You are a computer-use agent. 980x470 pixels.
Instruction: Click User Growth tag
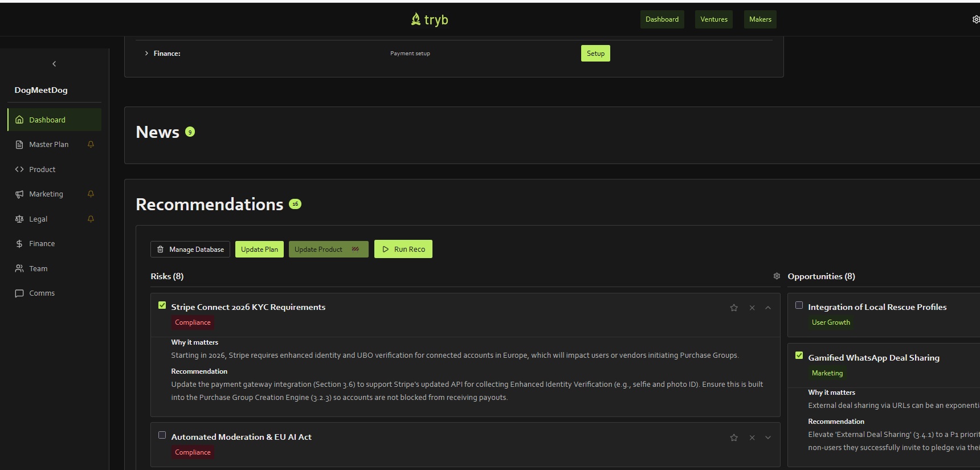[x=831, y=322]
